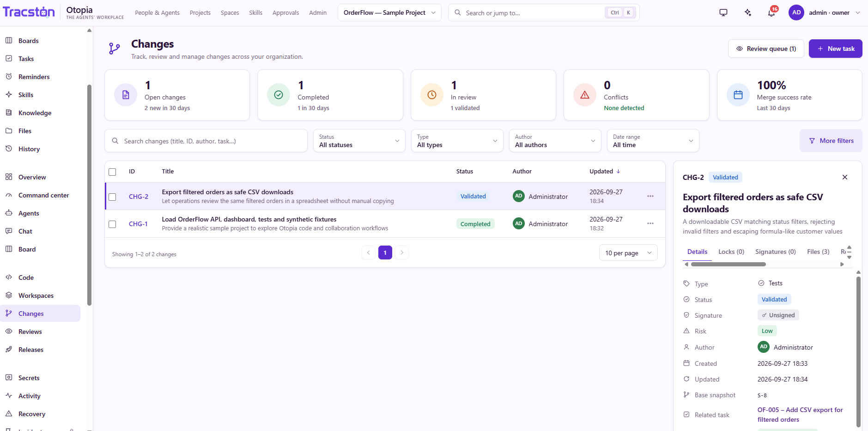Open Command center in sidebar
The image size is (868, 431).
(40, 195)
